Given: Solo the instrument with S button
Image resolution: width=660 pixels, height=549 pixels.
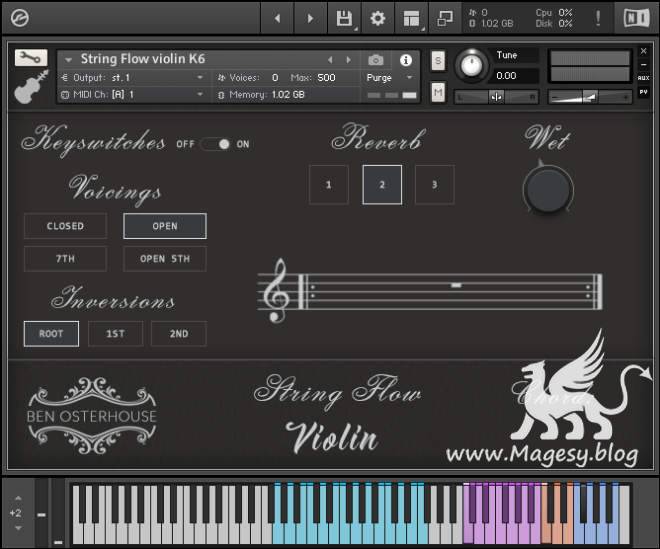Looking at the screenshot, I should 438,61.
